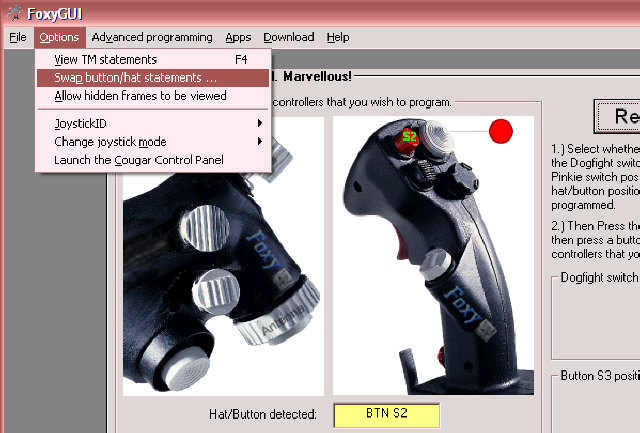
Task: Click the BTN S2 detected field
Action: (387, 415)
